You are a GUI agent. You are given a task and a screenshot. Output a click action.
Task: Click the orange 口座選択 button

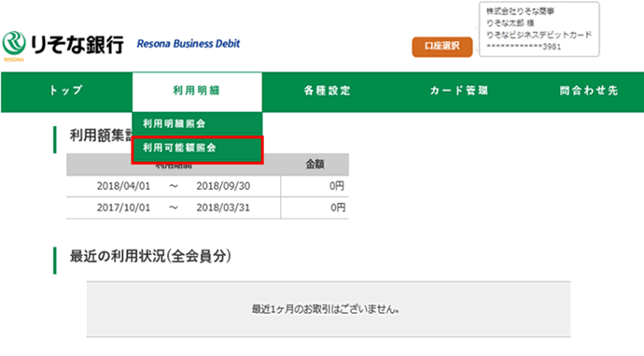(x=442, y=47)
